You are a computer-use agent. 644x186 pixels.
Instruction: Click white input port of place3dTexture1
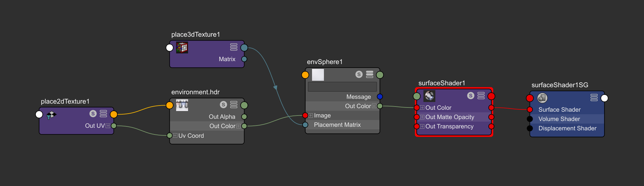(170, 48)
